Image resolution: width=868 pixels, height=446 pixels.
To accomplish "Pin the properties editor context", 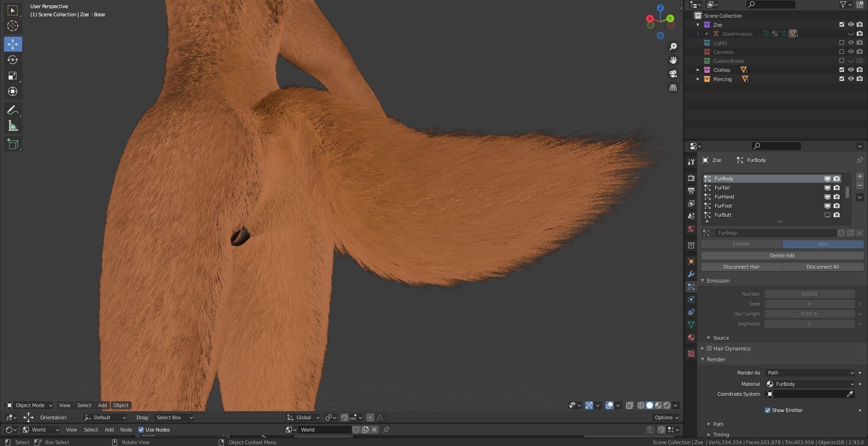I will [x=859, y=160].
